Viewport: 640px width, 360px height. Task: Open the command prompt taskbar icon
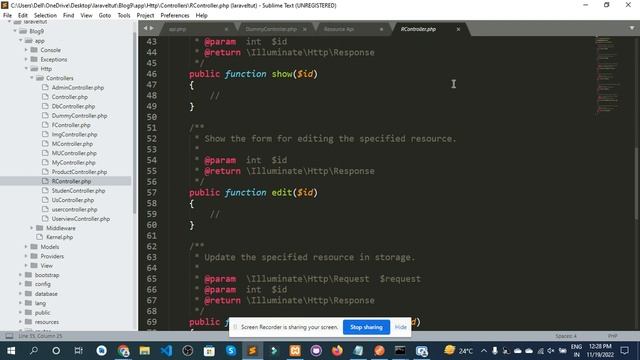click(400, 351)
